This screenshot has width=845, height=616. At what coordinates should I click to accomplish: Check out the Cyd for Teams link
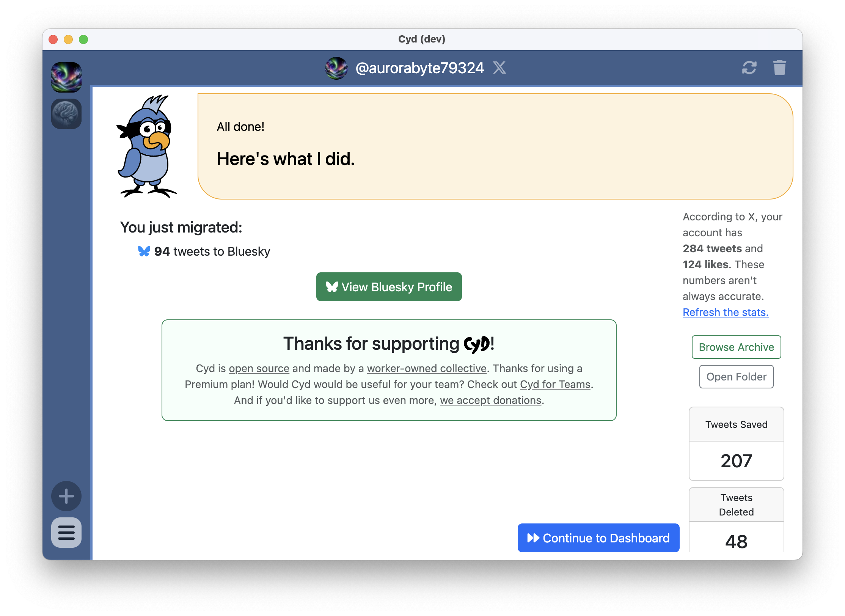click(x=555, y=384)
